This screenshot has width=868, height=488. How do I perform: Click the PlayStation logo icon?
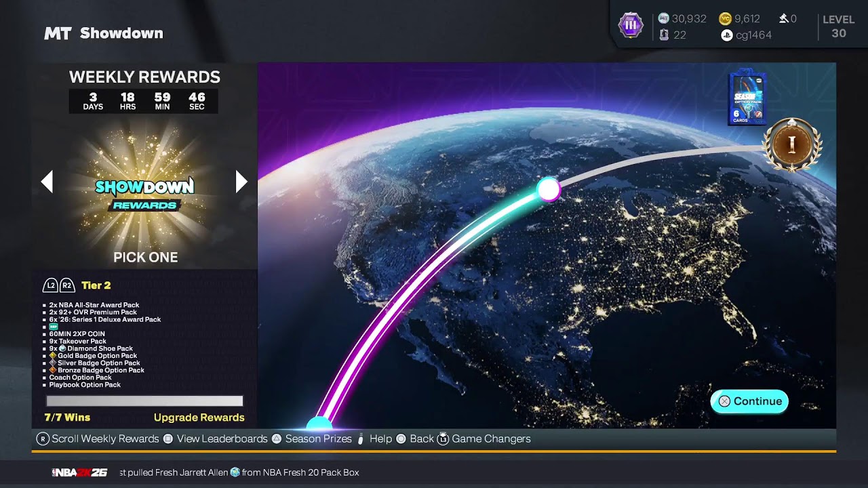[727, 35]
